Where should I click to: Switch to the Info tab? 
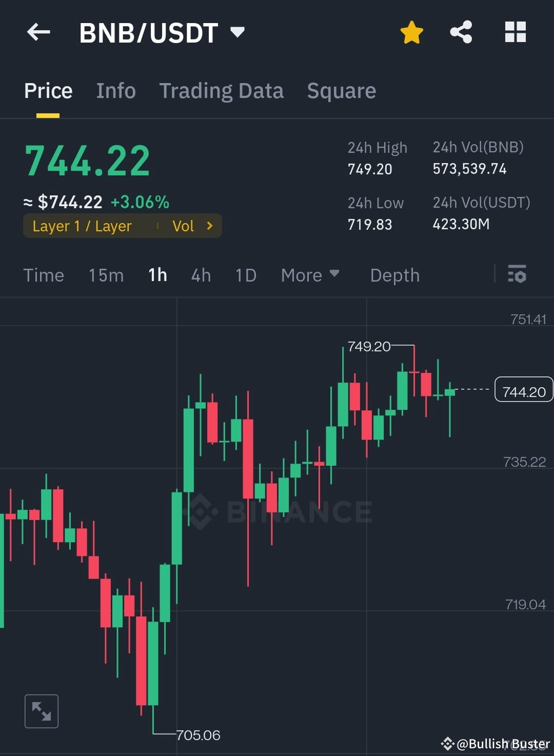[x=115, y=90]
